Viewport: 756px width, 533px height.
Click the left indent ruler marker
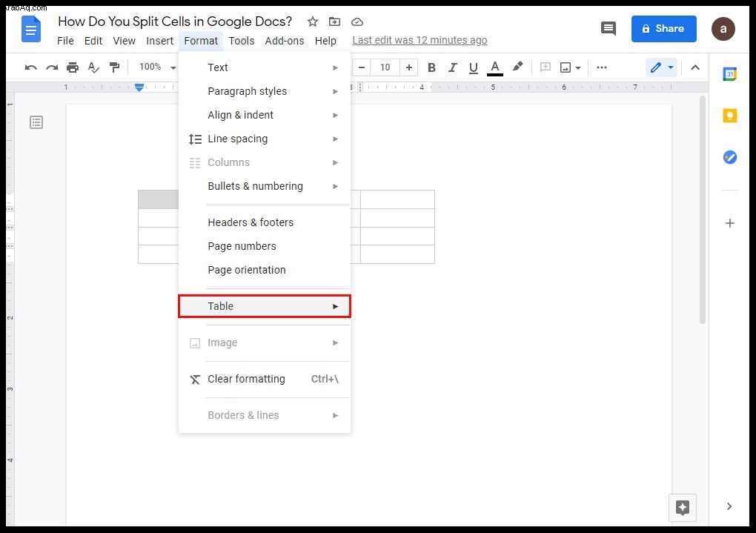point(139,87)
